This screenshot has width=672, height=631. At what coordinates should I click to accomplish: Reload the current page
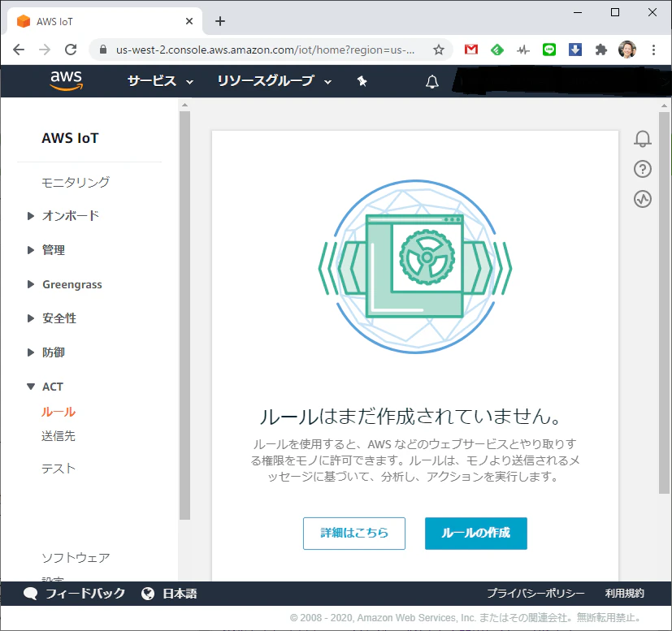coord(71,50)
